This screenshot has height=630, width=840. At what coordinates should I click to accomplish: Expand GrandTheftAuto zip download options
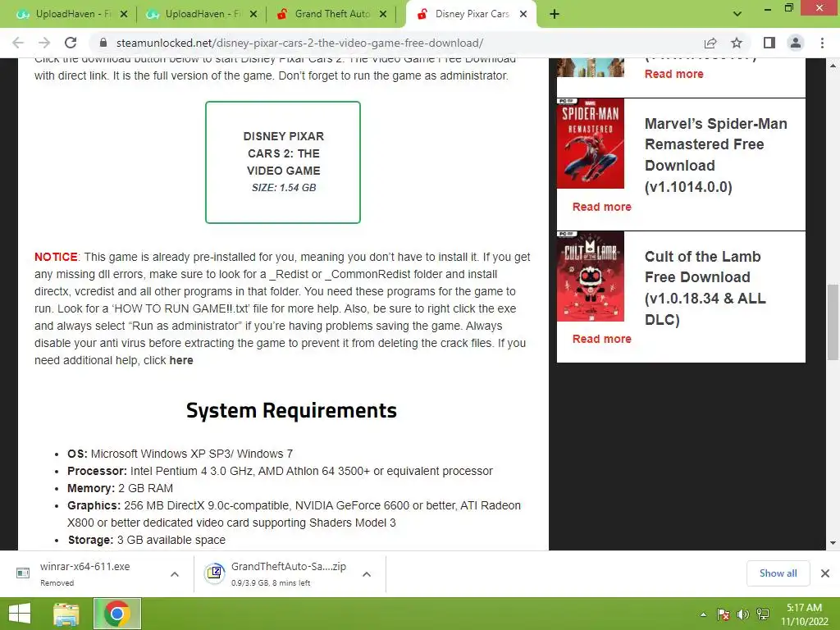tap(367, 574)
